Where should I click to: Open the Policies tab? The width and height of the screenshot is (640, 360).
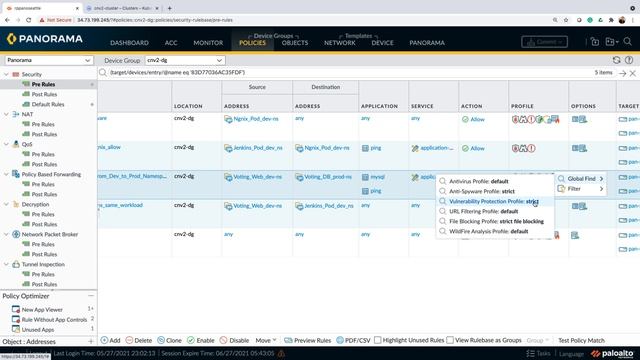coord(252,42)
